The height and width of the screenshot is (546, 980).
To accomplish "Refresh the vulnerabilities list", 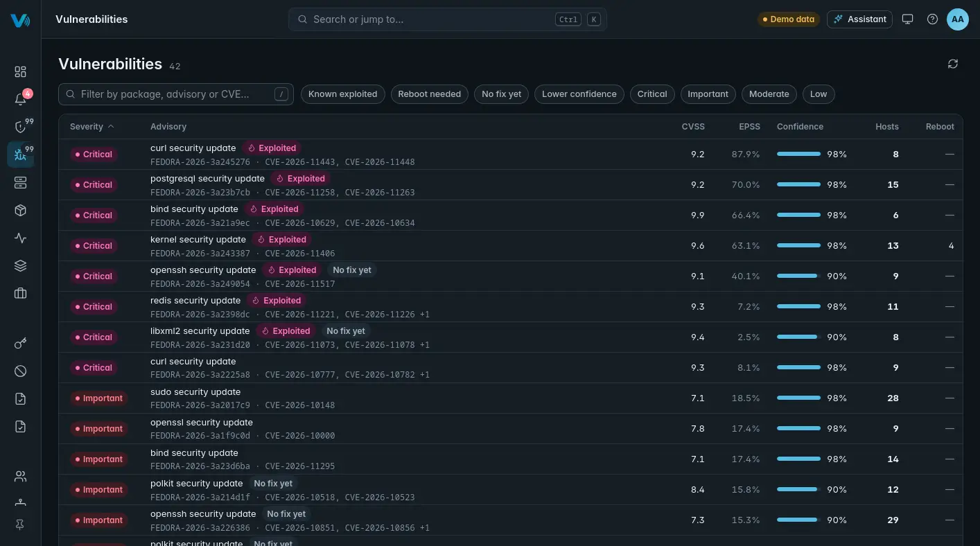I will tap(953, 64).
